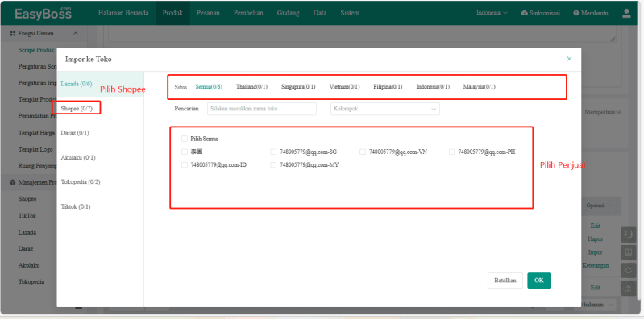Open Scrape Produk in sidebar
The height and width of the screenshot is (320, 644).
click(x=36, y=50)
